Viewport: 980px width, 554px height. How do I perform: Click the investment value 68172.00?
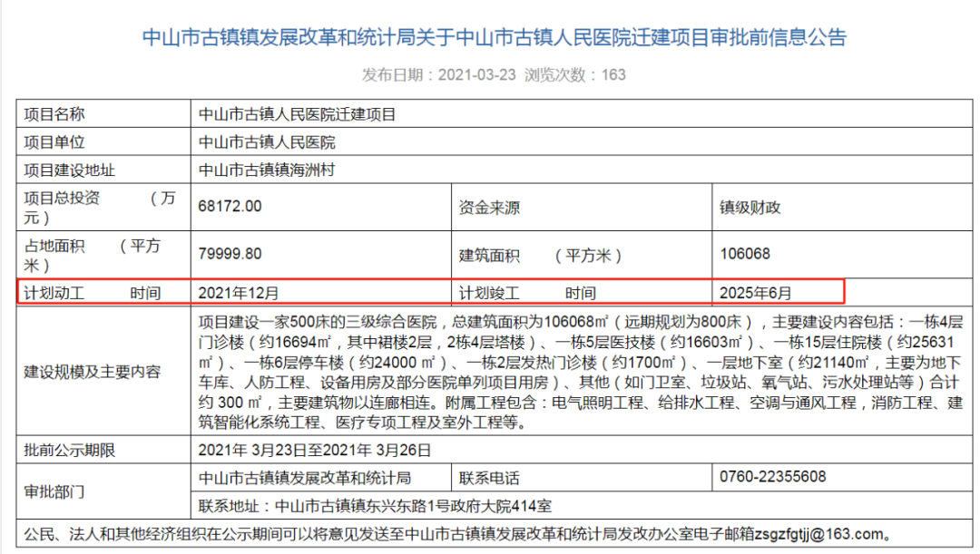tap(230, 207)
